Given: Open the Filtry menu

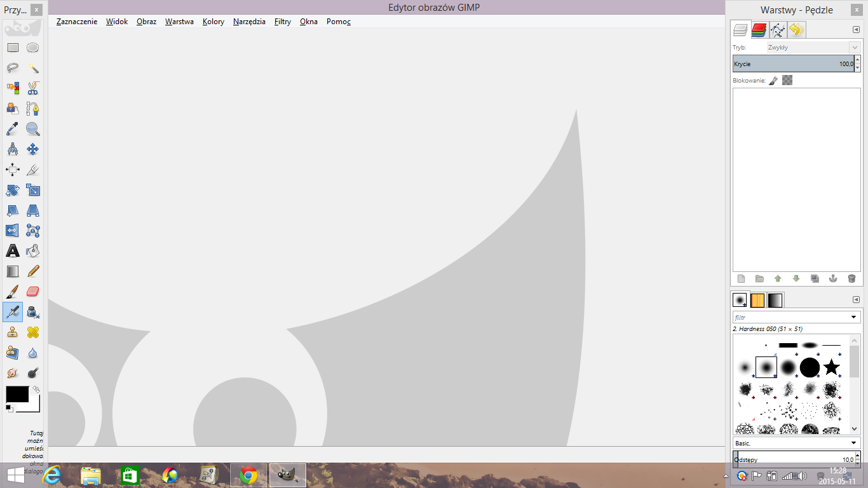Looking at the screenshot, I should (283, 22).
